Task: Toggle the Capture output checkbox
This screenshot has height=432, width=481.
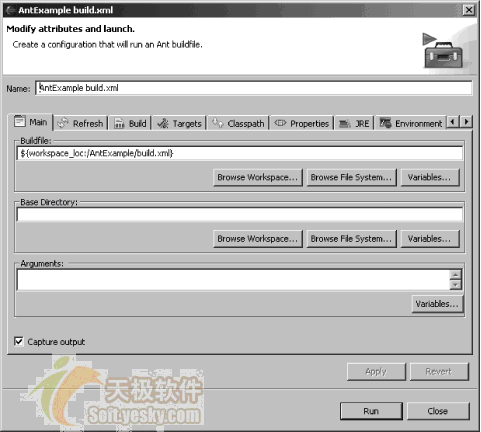Action: coord(19,341)
